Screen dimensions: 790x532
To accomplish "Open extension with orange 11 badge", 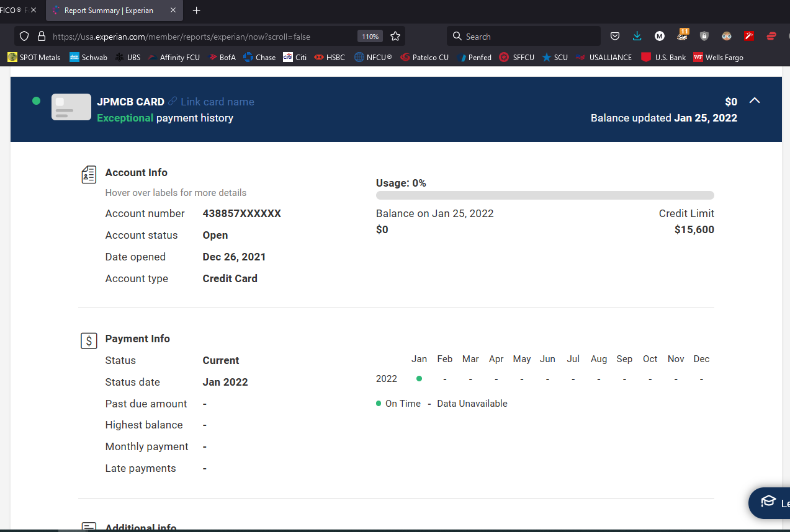I will pyautogui.click(x=682, y=35).
